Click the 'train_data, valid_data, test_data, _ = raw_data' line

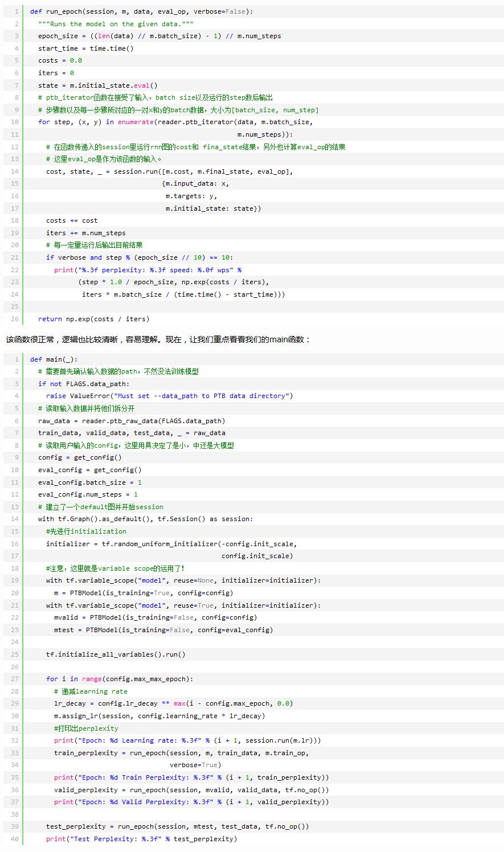(132, 433)
